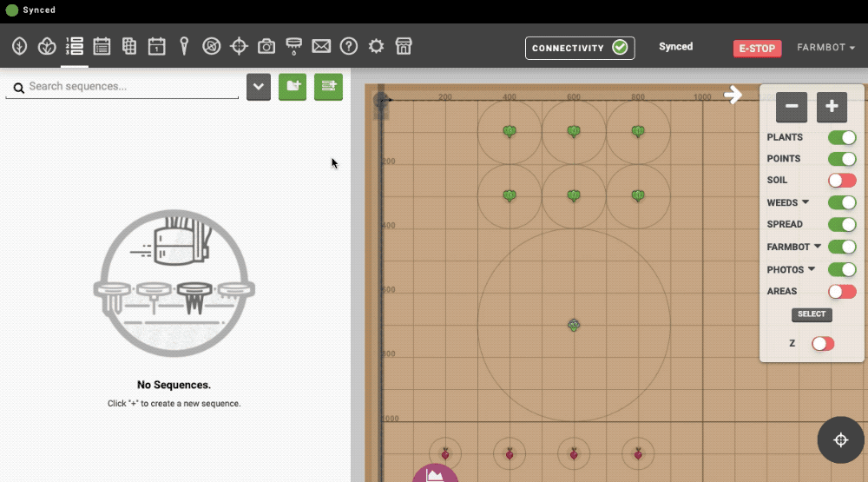Open the Farm Events calendar icon
This screenshot has height=482, width=868.
pos(156,47)
